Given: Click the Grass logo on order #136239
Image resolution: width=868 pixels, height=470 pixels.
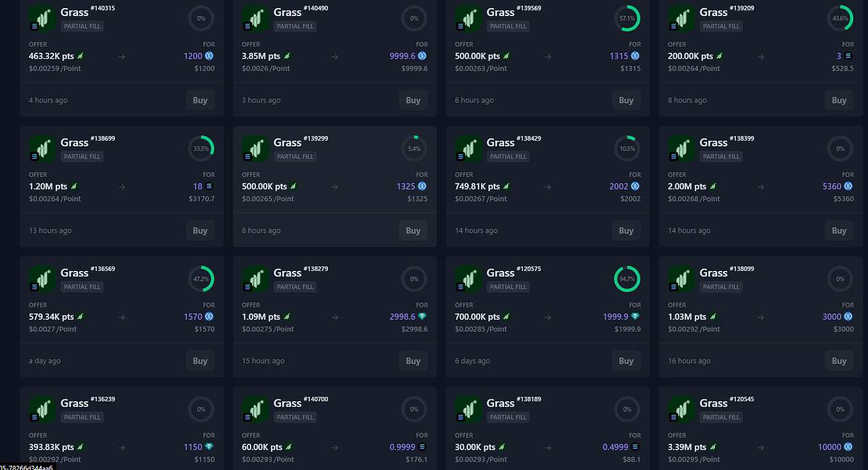Looking at the screenshot, I should [43, 409].
